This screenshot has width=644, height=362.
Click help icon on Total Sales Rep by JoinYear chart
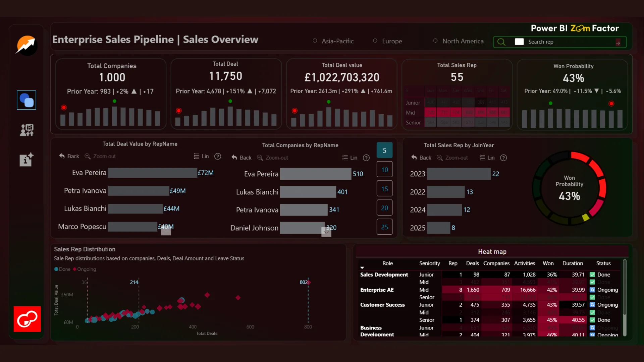[x=503, y=158]
